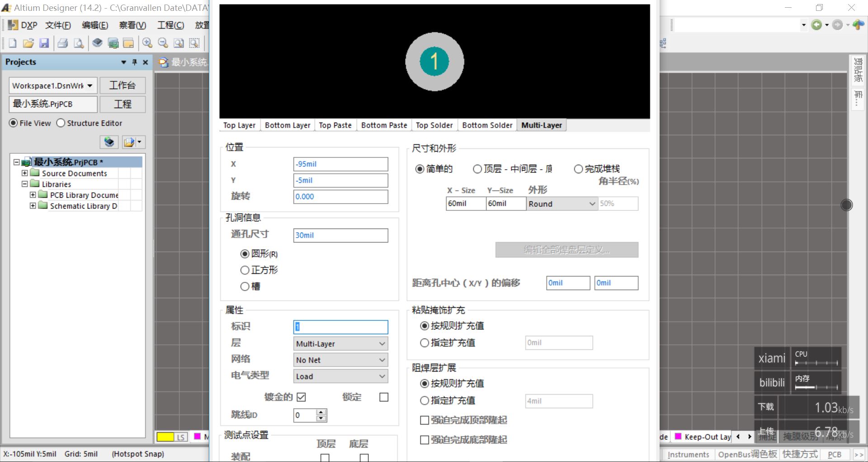
Task: Click the home signpost icon
Action: tap(858, 25)
